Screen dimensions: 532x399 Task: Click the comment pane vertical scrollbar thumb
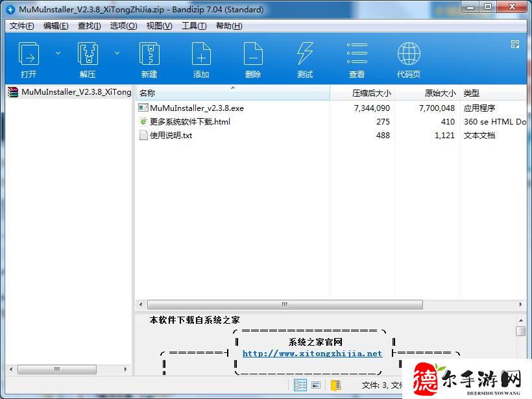click(521, 331)
